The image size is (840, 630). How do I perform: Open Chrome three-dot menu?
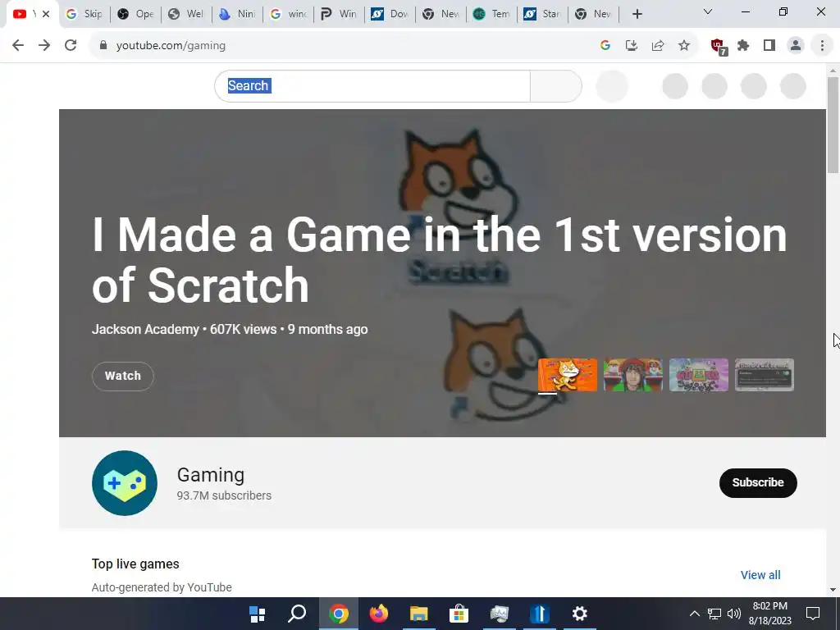(x=822, y=46)
